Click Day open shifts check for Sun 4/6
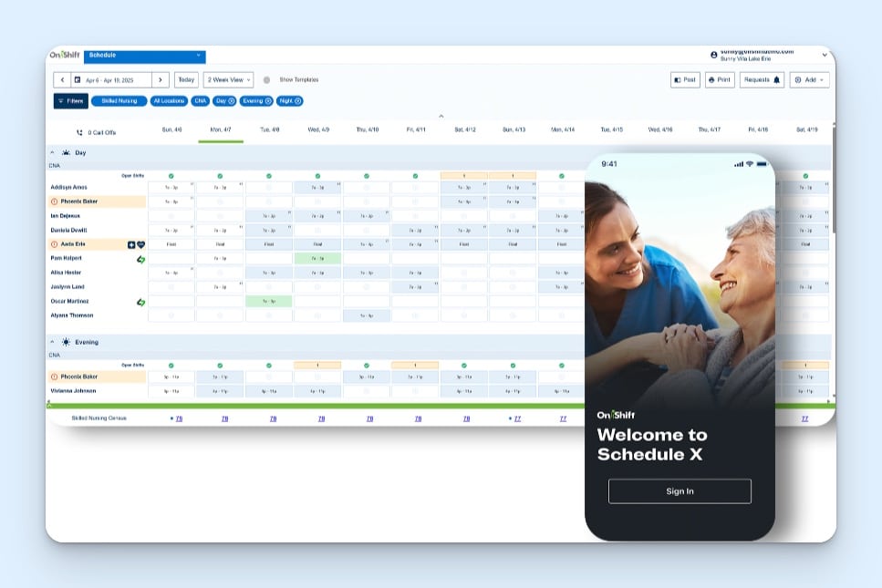 [x=171, y=176]
